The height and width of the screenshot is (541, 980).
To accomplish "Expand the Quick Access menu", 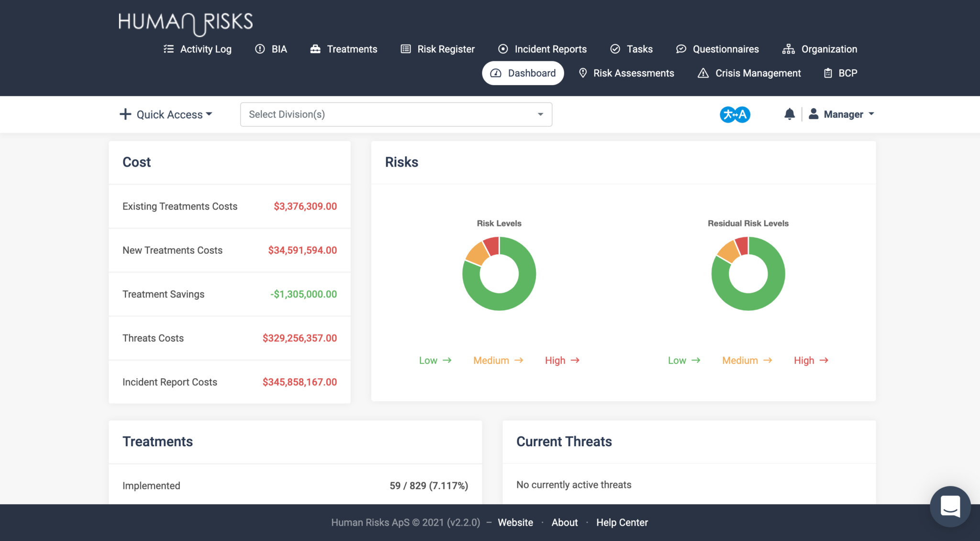I will (x=165, y=114).
